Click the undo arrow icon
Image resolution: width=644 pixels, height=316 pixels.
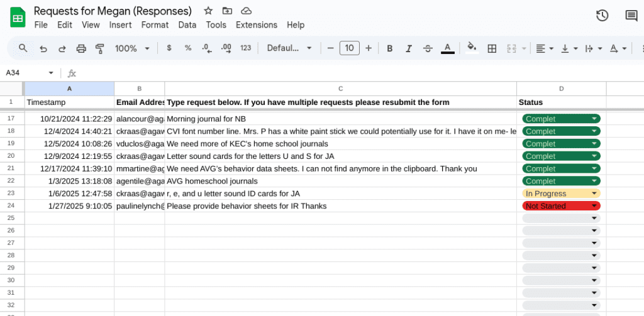[43, 48]
